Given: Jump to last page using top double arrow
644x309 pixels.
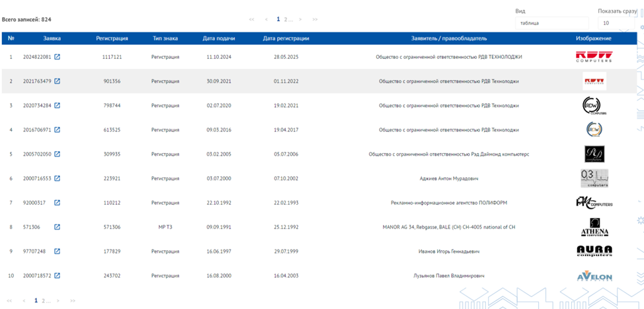Looking at the screenshot, I should pos(315,19).
